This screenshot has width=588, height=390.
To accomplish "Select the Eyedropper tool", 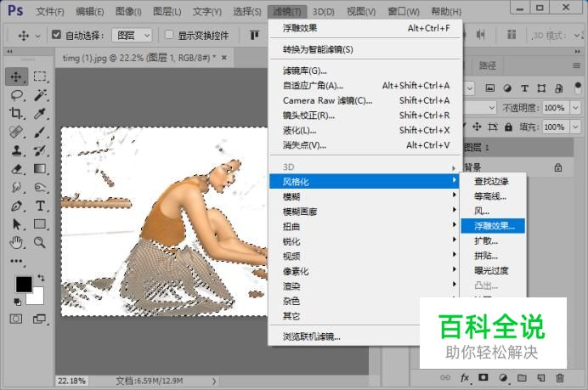I will coord(40,113).
